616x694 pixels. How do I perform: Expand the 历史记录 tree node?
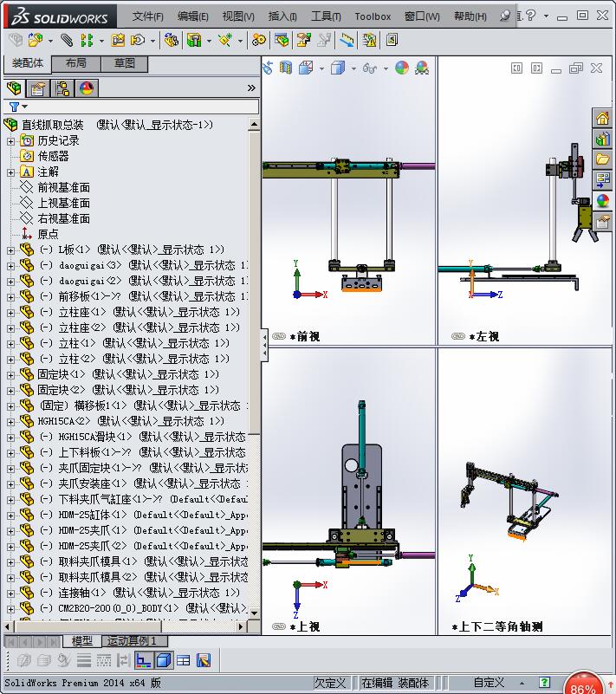10,141
